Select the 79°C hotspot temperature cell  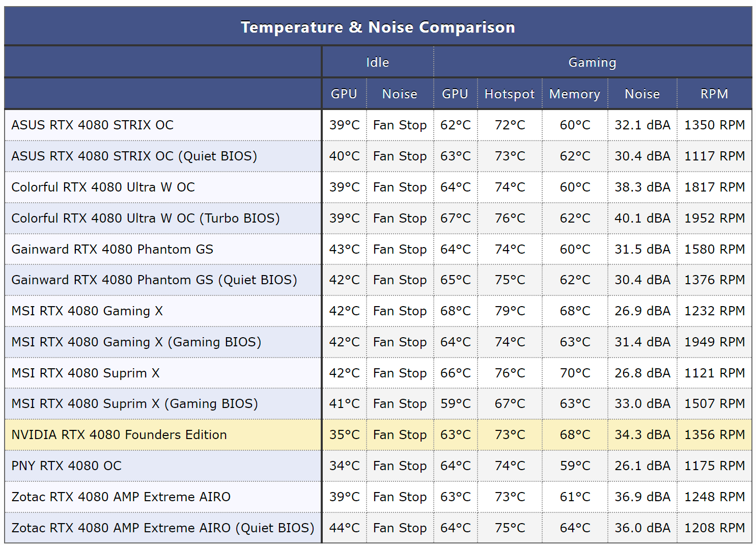coord(510,311)
